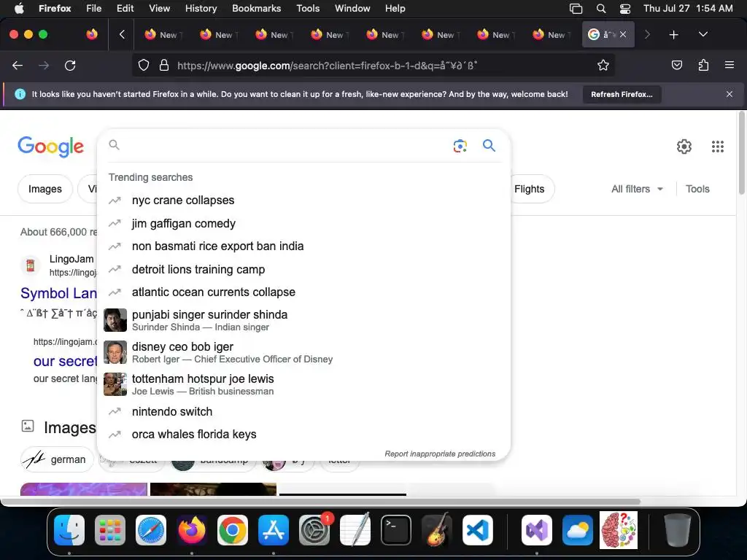
Task: Open System Settings from the dock
Action: point(314,530)
